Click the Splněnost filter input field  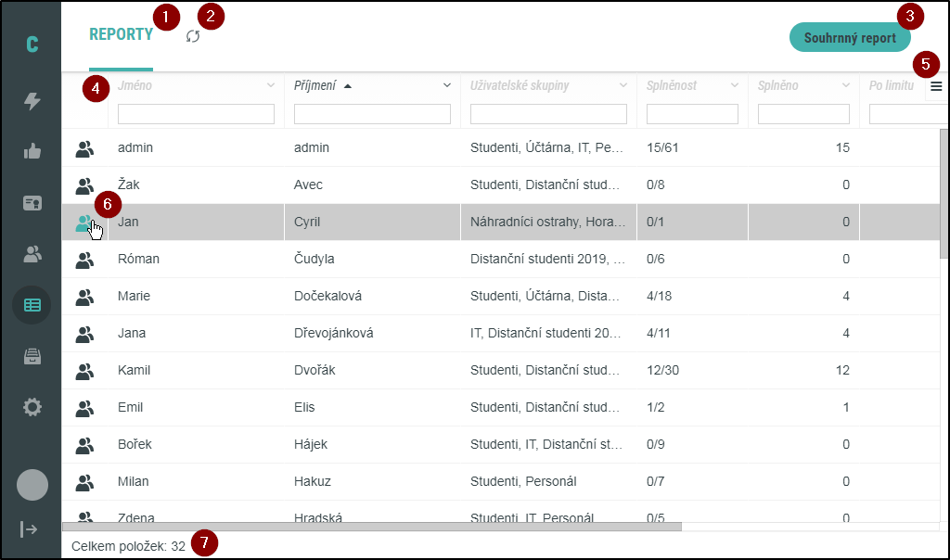(x=692, y=114)
